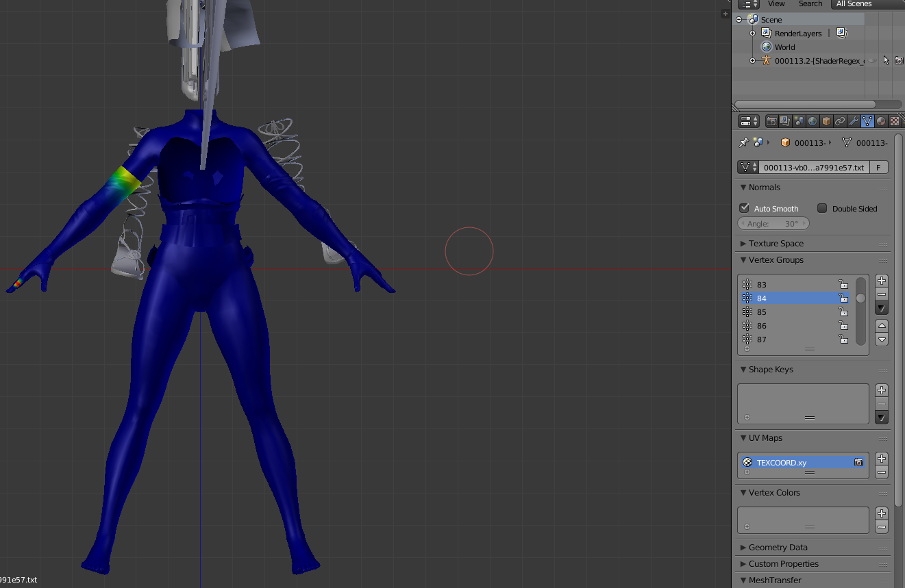The height and width of the screenshot is (588, 905).
Task: Open the outliner Search menu
Action: pyautogui.click(x=810, y=4)
